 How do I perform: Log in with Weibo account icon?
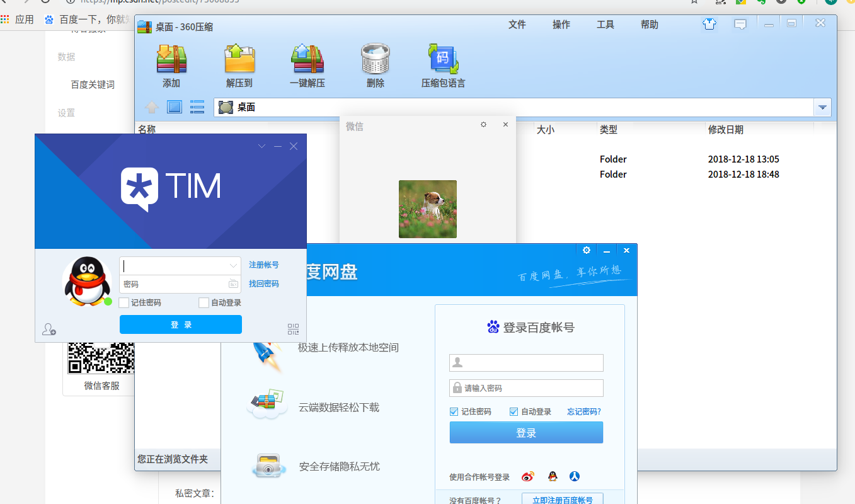click(x=528, y=477)
